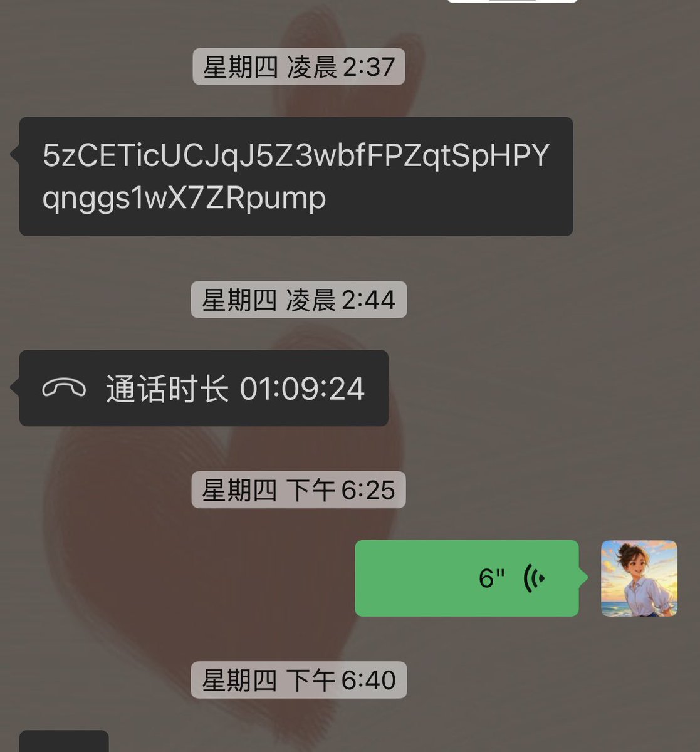Open the anime girl avatar profile

639,578
